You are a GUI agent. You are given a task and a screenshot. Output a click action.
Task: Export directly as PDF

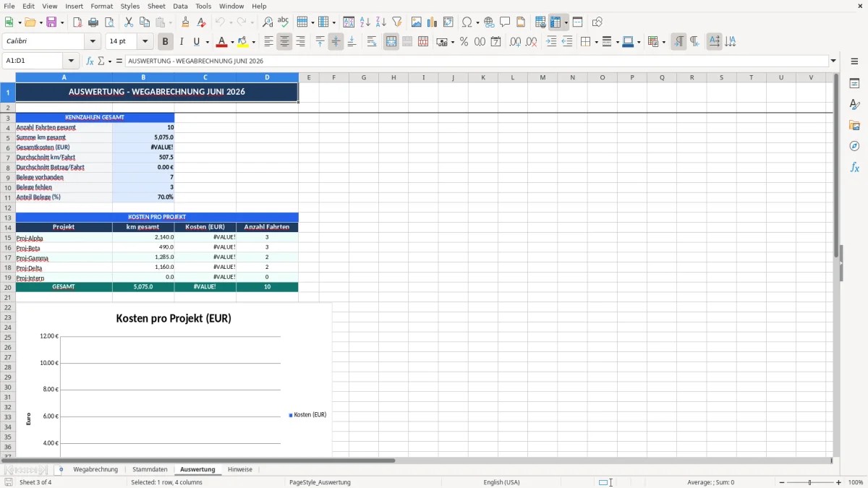tap(77, 22)
